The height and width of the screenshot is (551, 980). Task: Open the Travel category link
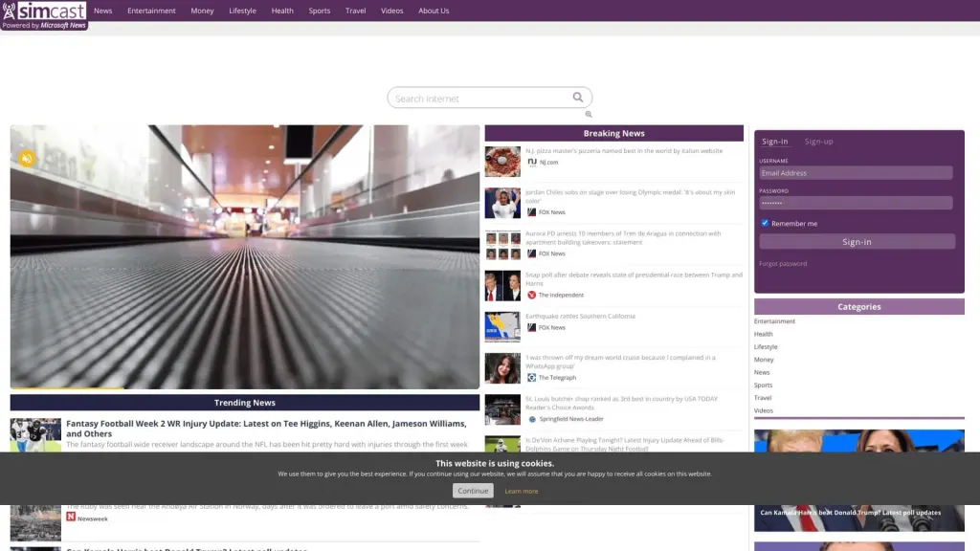point(763,398)
